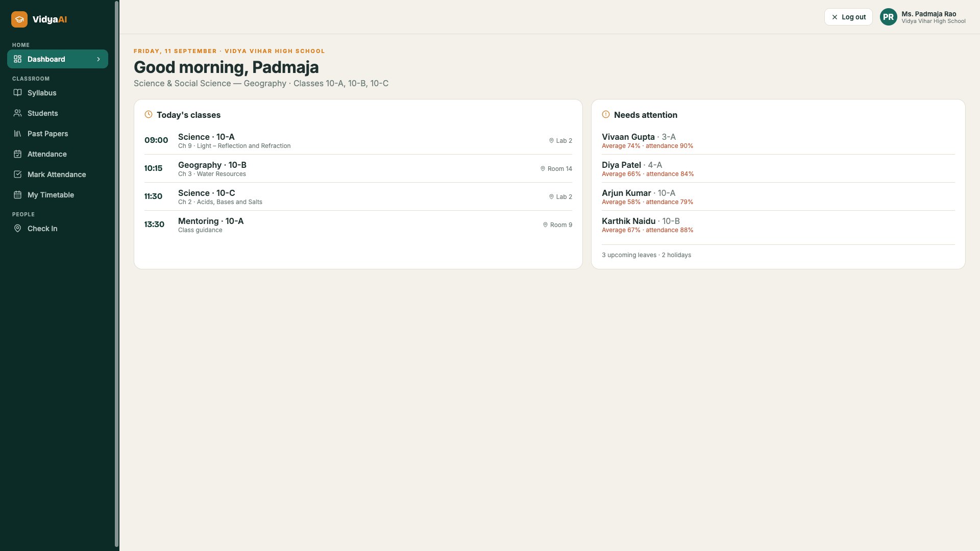Open the 09:00 Science 10-A class
The image size is (980, 551).
coord(358,141)
